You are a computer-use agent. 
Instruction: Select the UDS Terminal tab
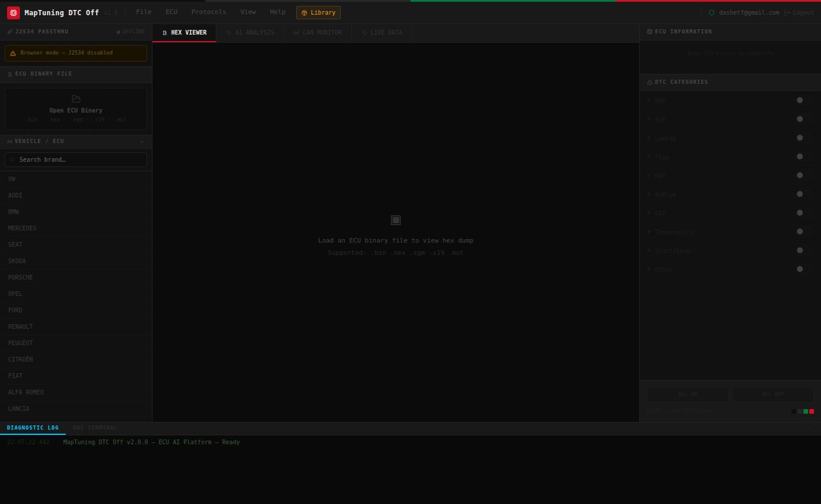tap(95, 428)
